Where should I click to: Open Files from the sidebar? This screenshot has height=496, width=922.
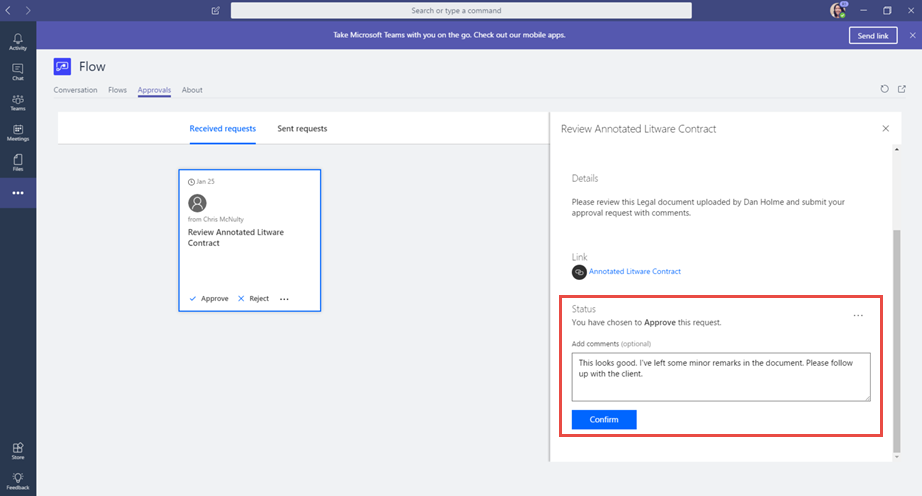(17, 162)
